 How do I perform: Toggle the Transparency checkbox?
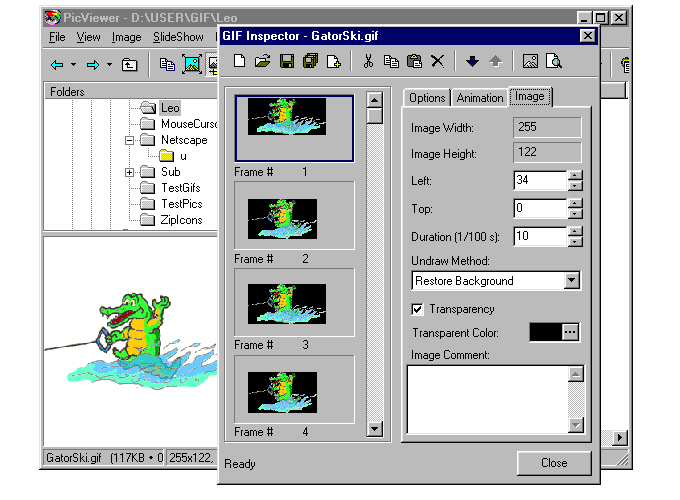(417, 309)
